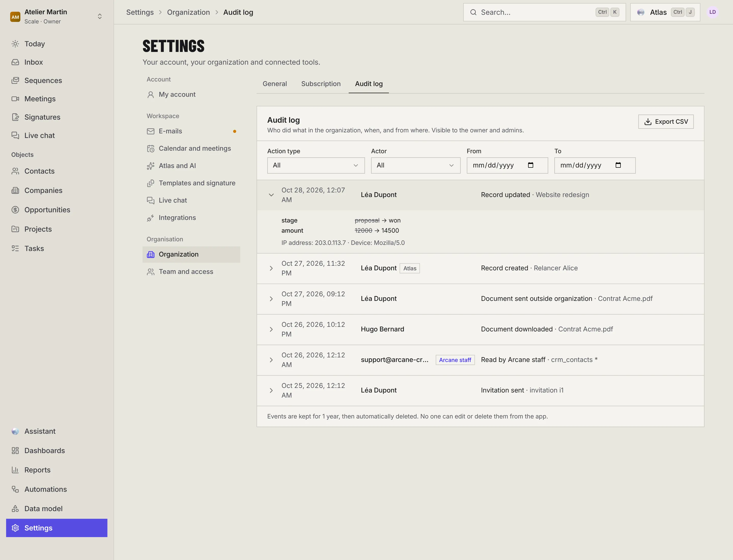Focus the Search field
Image resolution: width=733 pixels, height=560 pixels.
pos(544,12)
